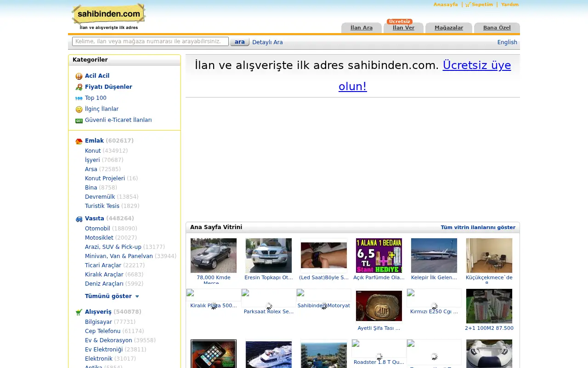
Task: Click the Ücretsiz üye olun link
Action: pyautogui.click(x=424, y=75)
